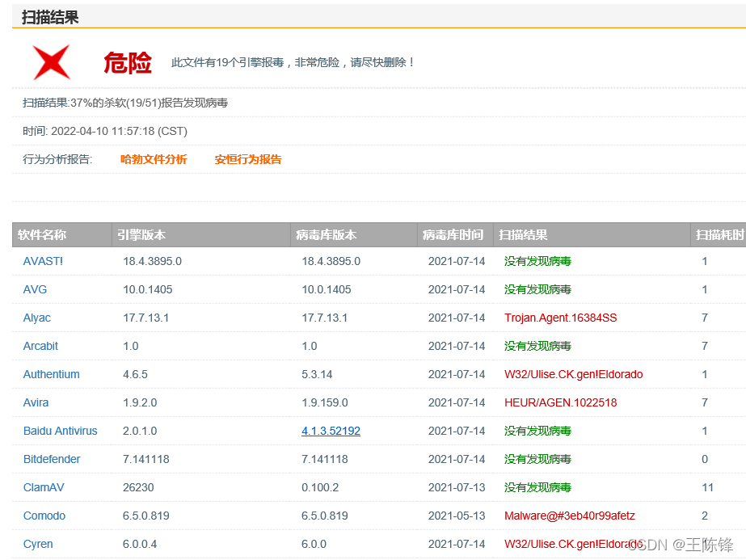
Task: Click Bitdefender's 没有发现病毒 result
Action: [x=537, y=459]
